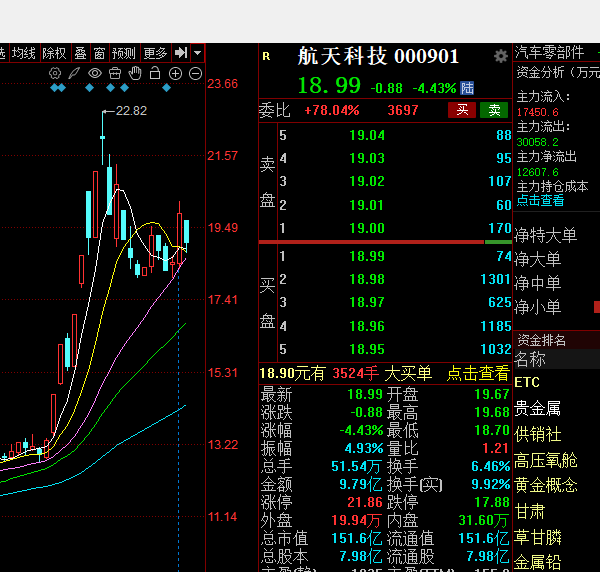Click the rightmost blue diamond event marker
Screen dimensions: 600x572
166,88
